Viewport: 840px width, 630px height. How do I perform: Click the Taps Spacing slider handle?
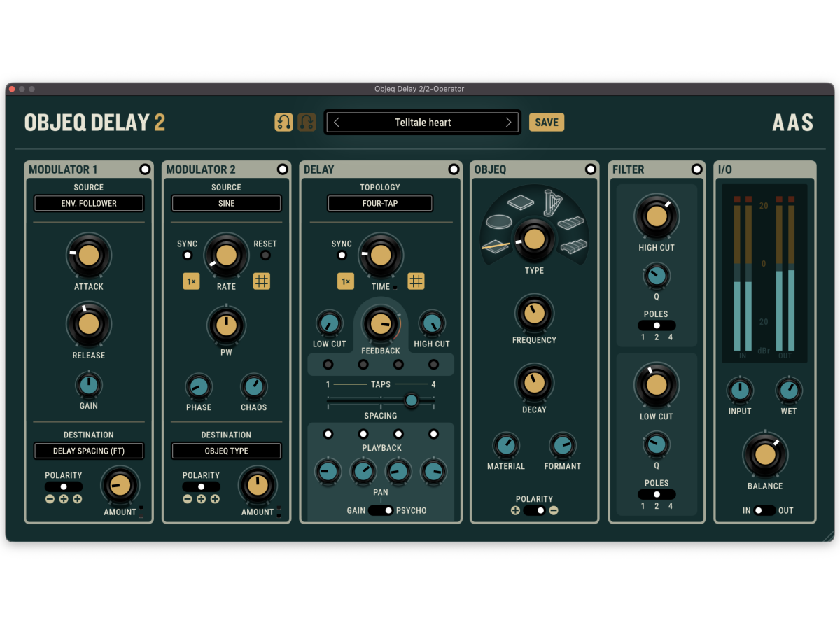pos(412,400)
